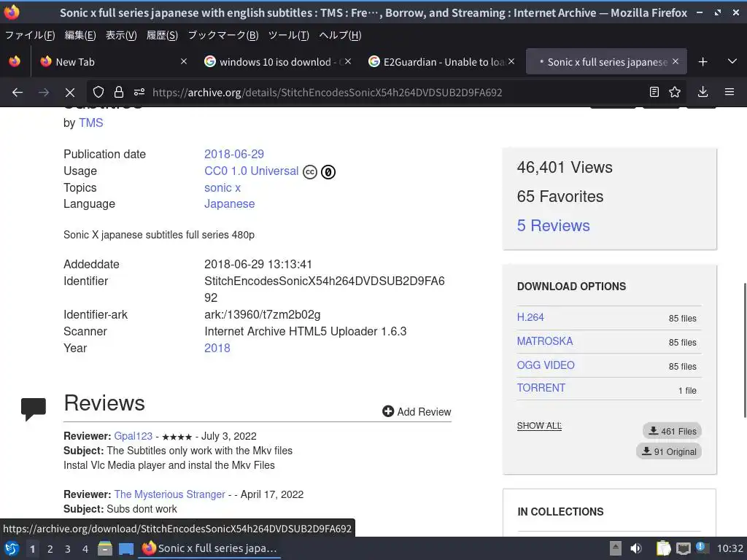Open site permissions icon in address bar

[x=139, y=93]
